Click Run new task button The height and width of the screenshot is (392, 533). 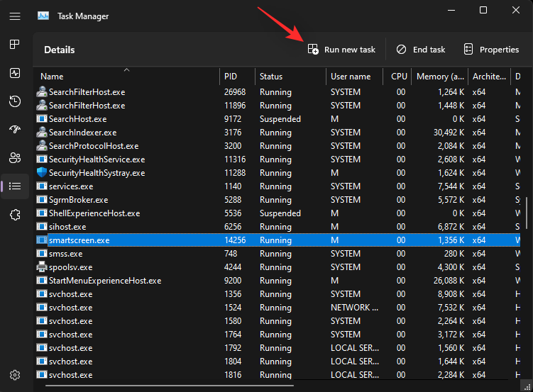coord(341,50)
